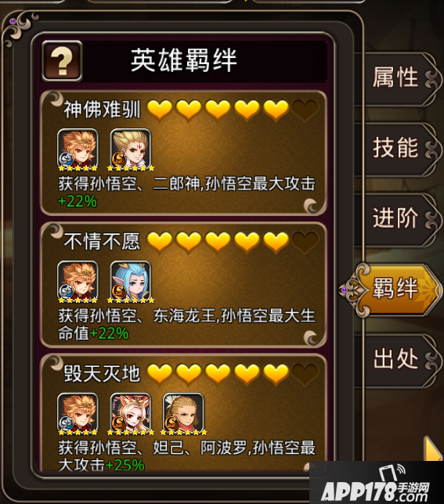Screen dimensions: 444x504
Task: Tap Sun Wukong portrait in 毁天灭地 bond
Action: point(78,414)
